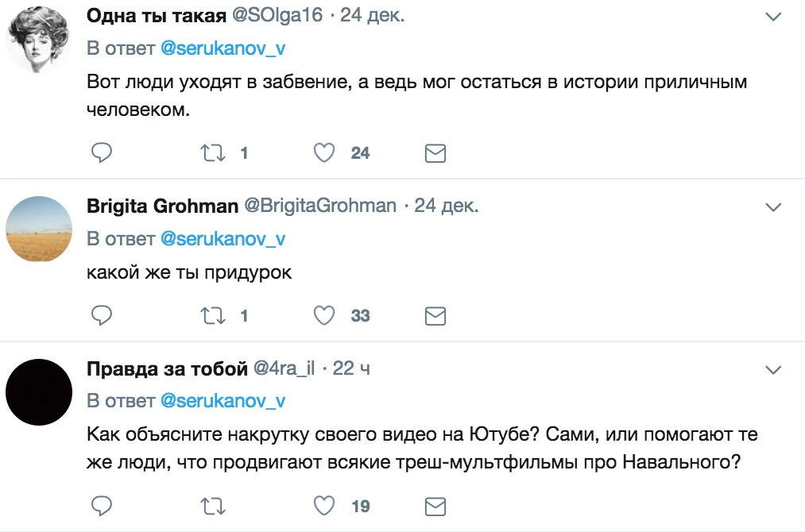Retweet Brigita Grohman's tweet
Image resolution: width=805 pixels, height=532 pixels.
tap(212, 315)
